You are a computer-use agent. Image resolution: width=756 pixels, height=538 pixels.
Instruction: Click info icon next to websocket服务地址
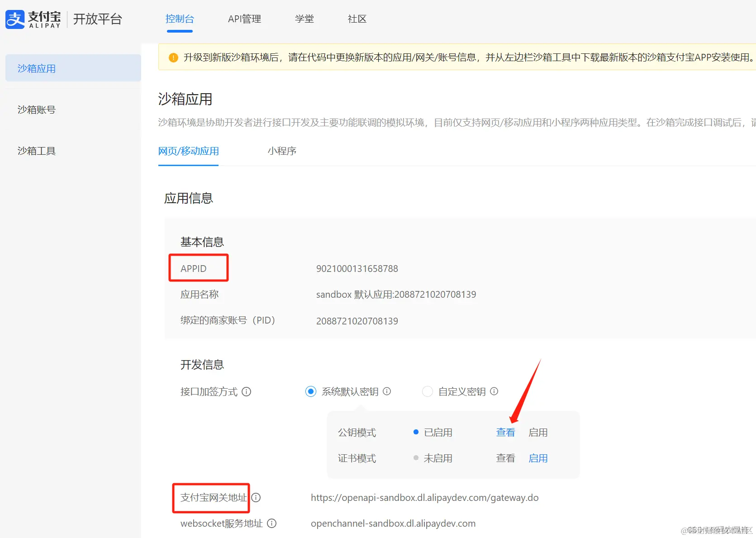(x=271, y=524)
